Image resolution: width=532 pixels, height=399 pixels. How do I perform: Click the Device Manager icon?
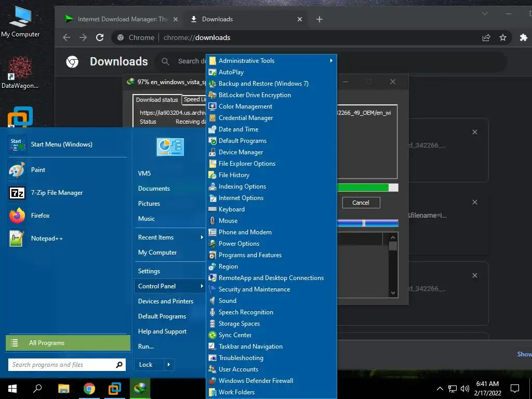[212, 152]
